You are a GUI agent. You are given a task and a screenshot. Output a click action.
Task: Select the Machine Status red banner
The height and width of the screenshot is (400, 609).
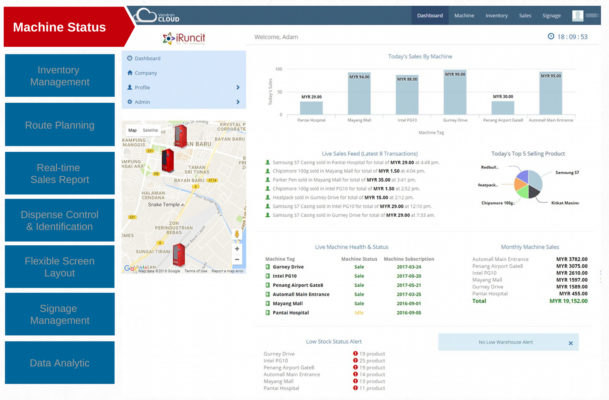[68, 27]
